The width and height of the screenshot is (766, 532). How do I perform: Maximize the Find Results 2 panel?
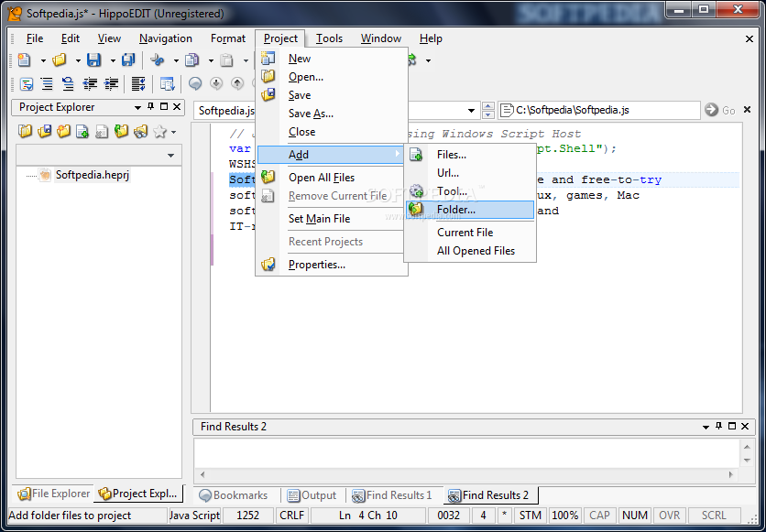click(732, 426)
